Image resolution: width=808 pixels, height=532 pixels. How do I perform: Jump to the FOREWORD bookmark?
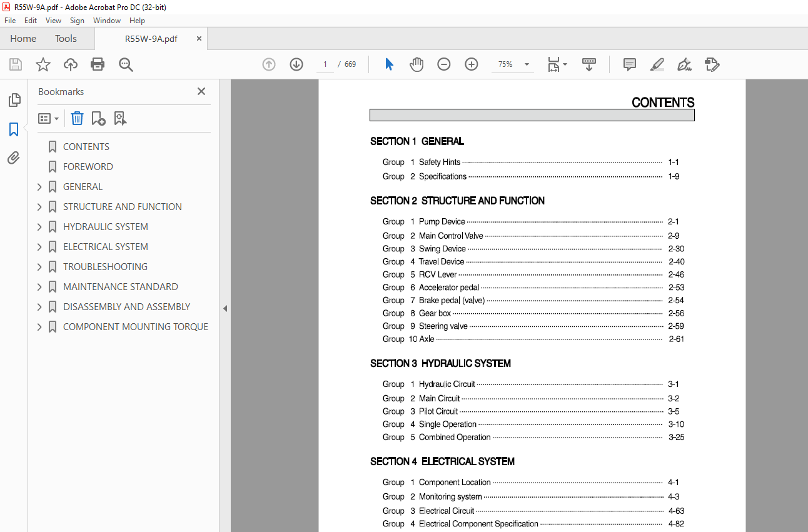88,167
